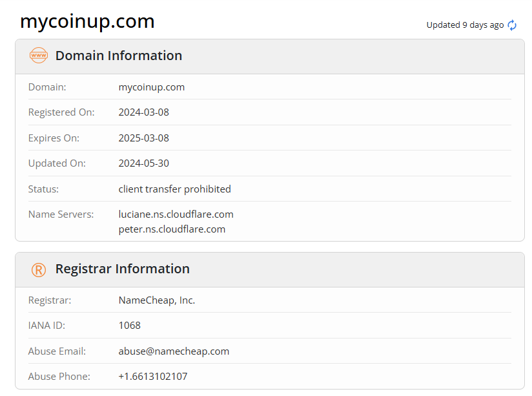This screenshot has height=396, width=532.
Task: Select the Registrar Information header
Action: coord(123,269)
